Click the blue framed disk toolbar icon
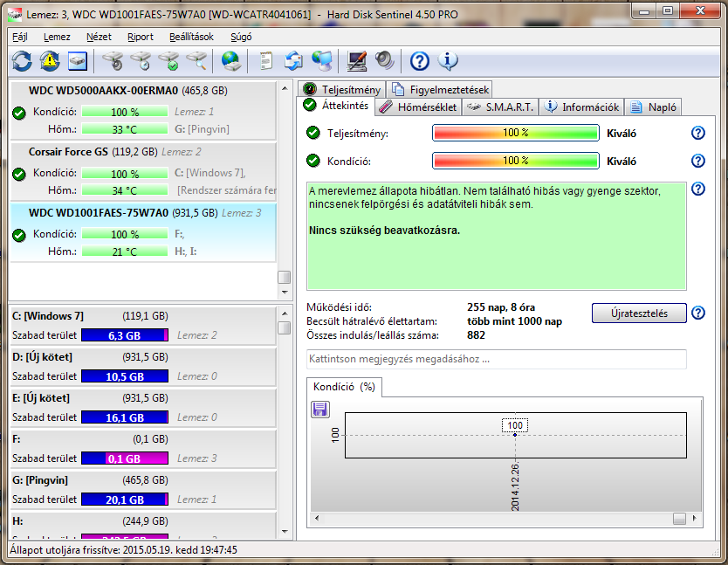Screen dimensions: 728x565 [78, 61]
